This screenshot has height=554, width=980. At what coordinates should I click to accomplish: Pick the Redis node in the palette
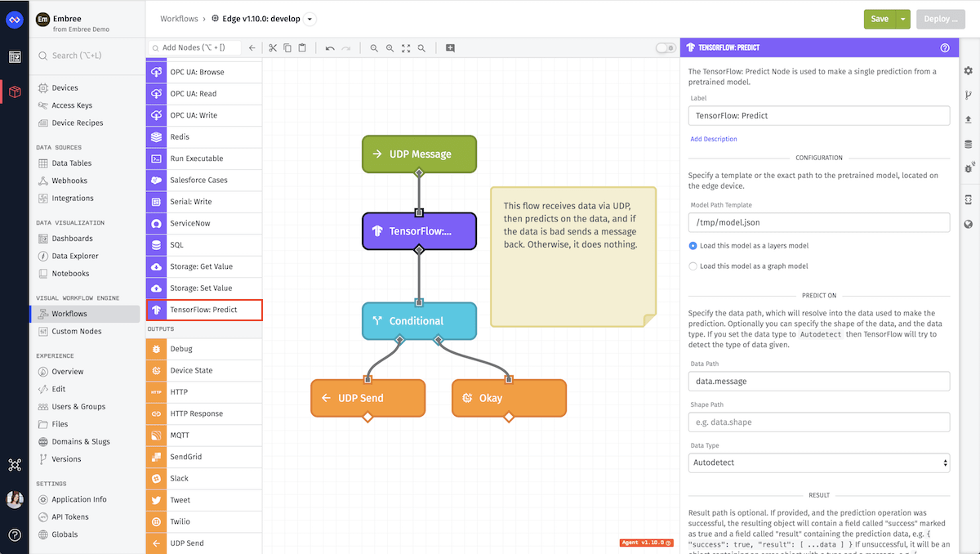click(x=204, y=136)
